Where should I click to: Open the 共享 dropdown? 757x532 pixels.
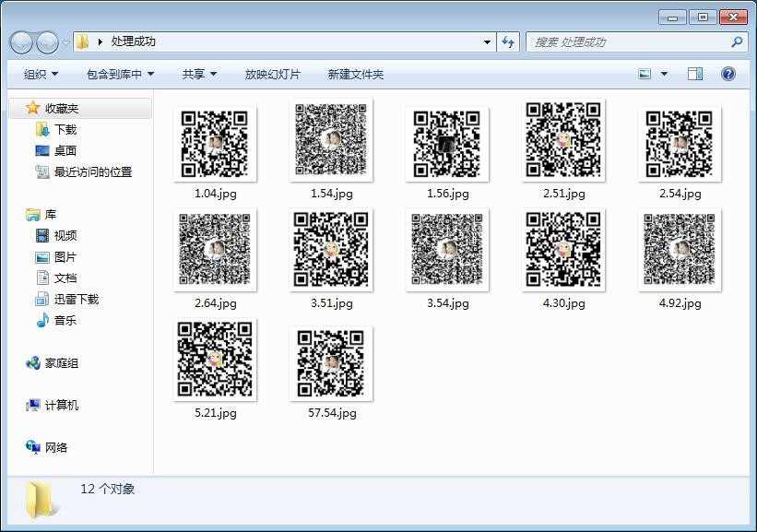199,74
